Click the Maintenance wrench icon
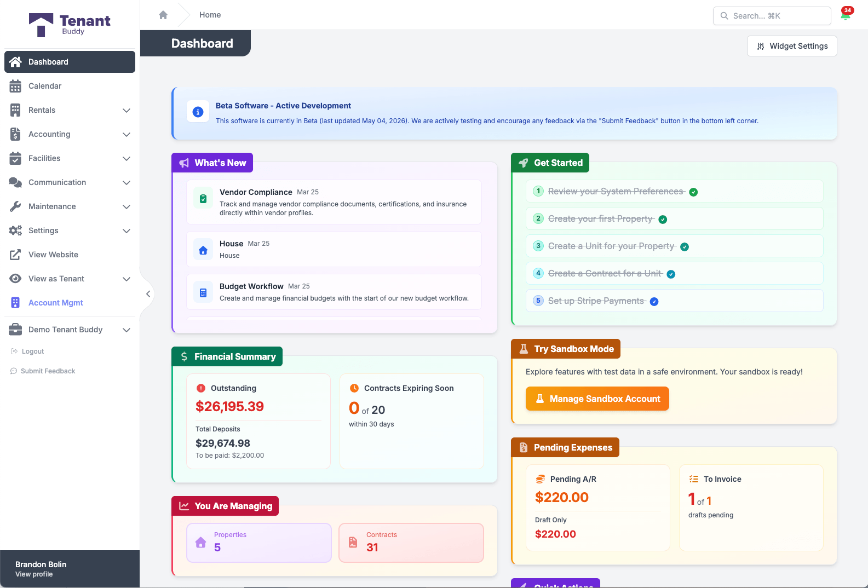 pyautogui.click(x=15, y=206)
